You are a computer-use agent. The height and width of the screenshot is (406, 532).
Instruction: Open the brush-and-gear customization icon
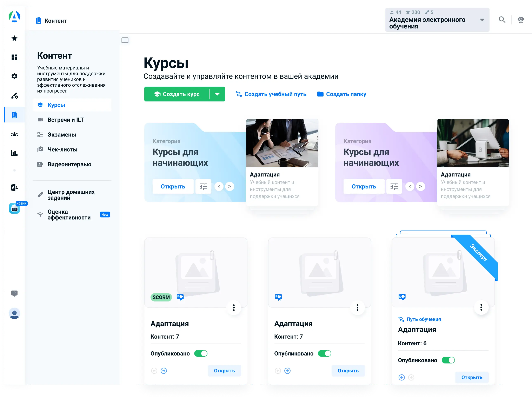pos(14,96)
